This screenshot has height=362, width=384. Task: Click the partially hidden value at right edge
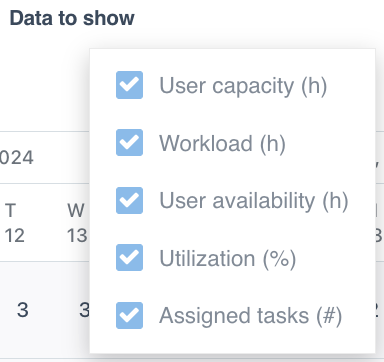pos(377,310)
